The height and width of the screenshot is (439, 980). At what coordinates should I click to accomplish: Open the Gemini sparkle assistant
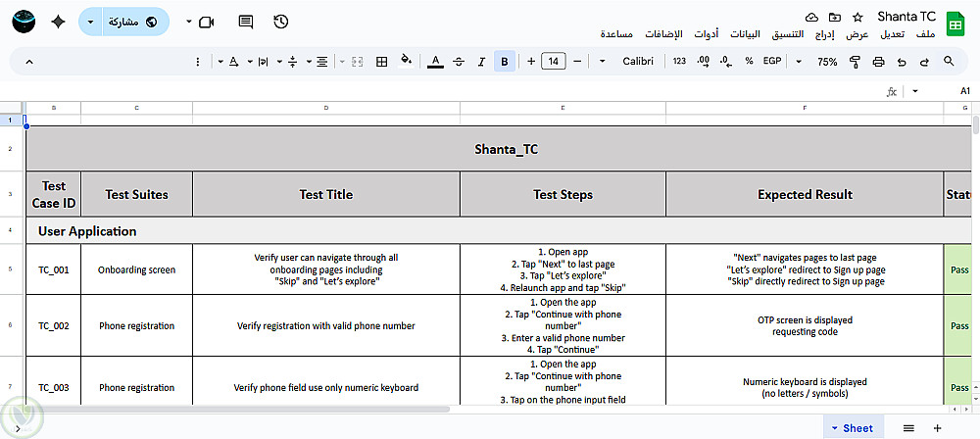[58, 22]
